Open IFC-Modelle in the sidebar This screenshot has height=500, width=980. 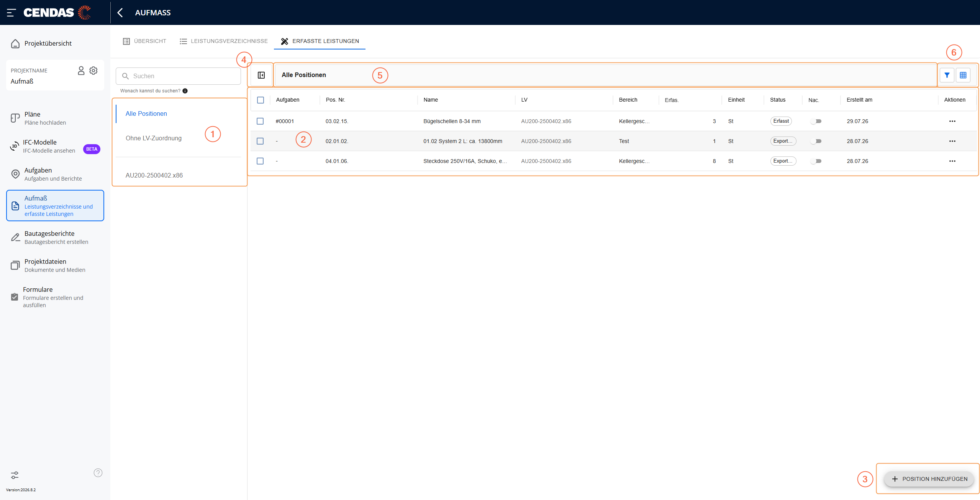[x=55, y=146]
